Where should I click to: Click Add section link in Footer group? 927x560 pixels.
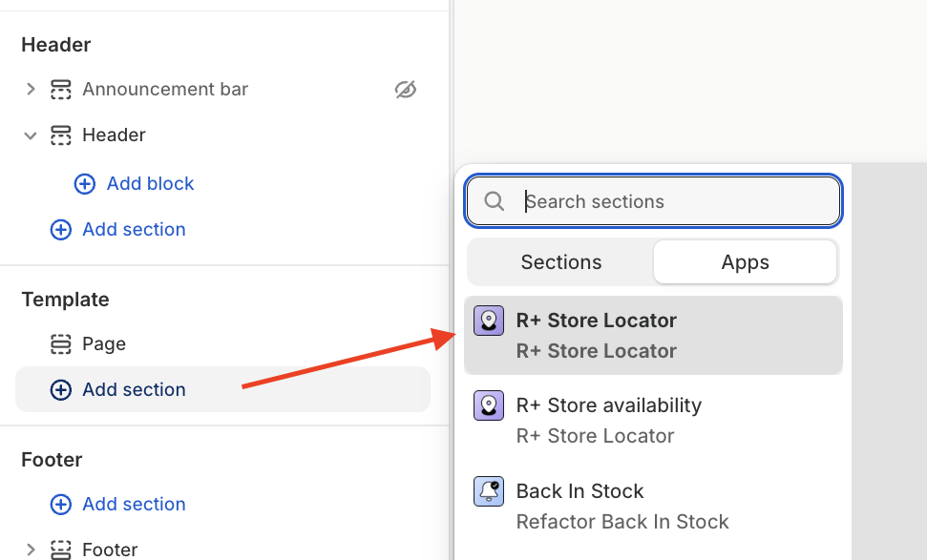coord(134,505)
